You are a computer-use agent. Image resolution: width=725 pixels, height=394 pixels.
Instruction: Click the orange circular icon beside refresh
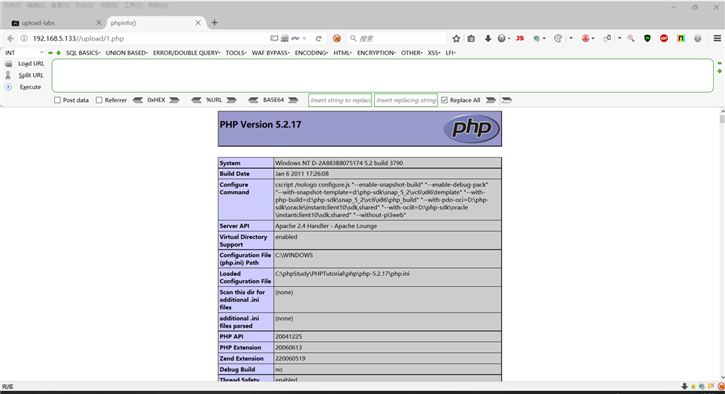337,38
